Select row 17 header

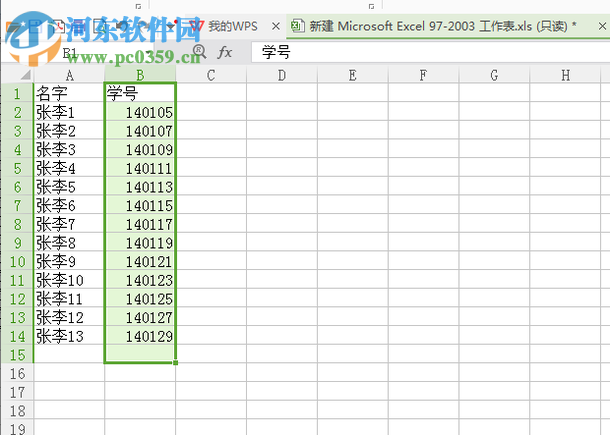tap(17, 392)
